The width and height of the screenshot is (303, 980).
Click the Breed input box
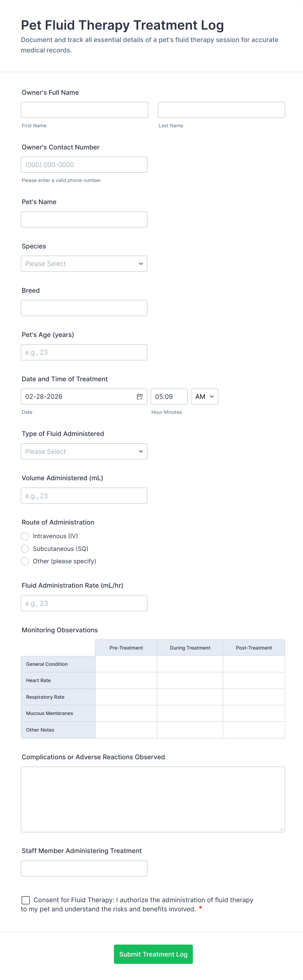(84, 308)
